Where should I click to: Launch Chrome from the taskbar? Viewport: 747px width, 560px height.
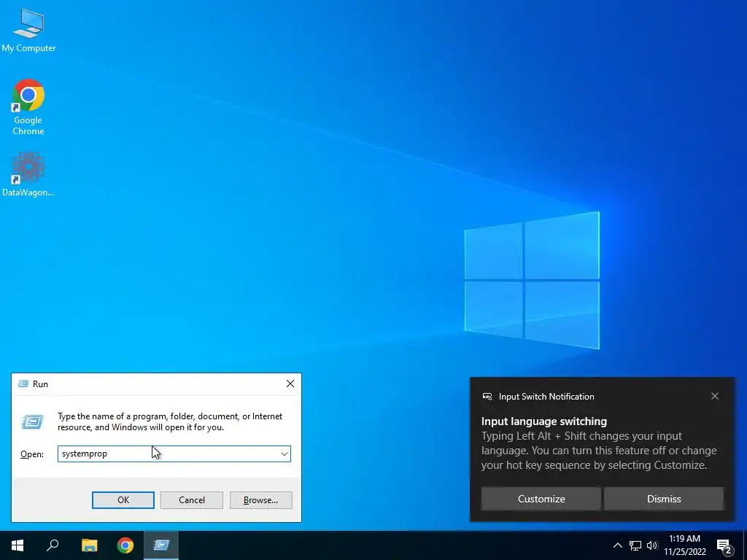click(x=125, y=545)
